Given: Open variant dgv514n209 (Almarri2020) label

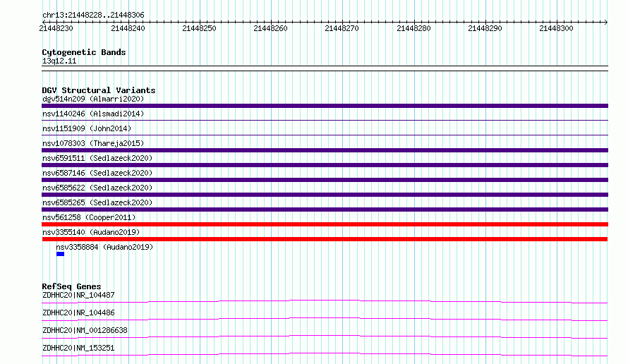Looking at the screenshot, I should 93,99.
